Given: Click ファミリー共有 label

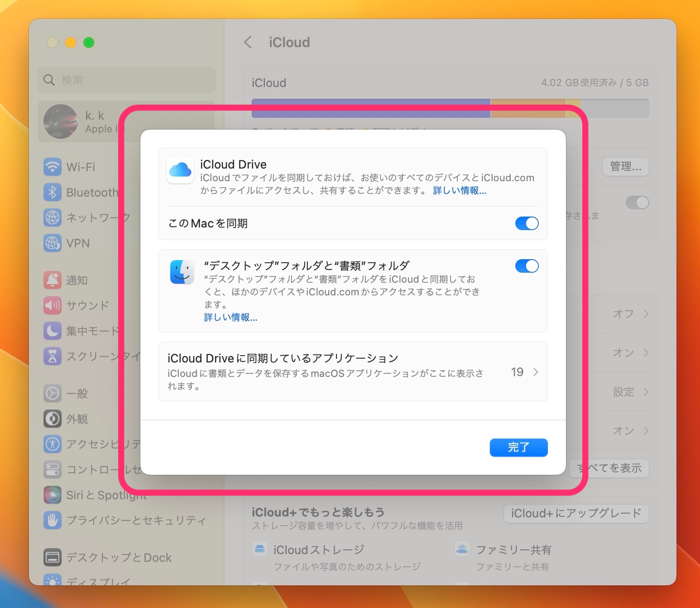Looking at the screenshot, I should pos(514,550).
